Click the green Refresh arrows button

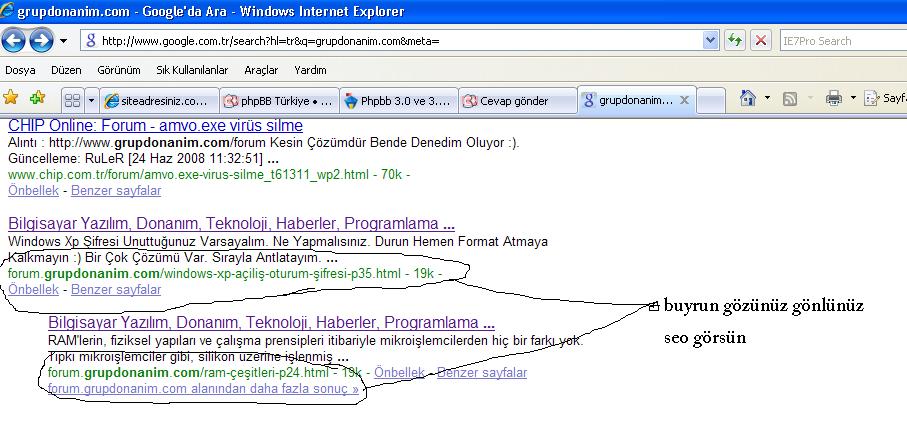(x=735, y=40)
